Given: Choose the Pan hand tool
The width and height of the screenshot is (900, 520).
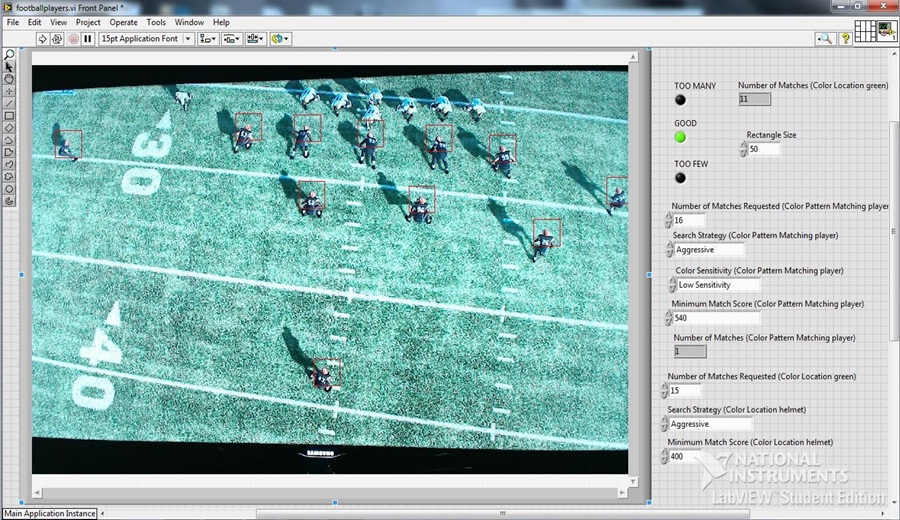Looking at the screenshot, I should click(x=10, y=79).
